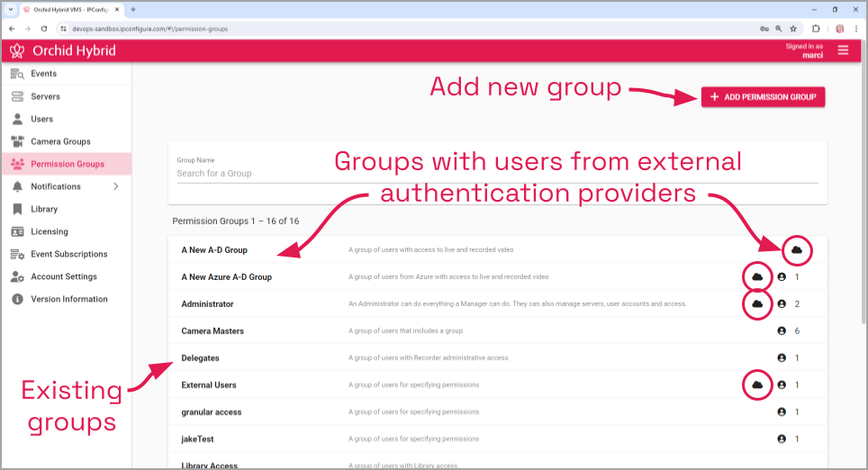868x470 pixels.
Task: Go to Users in sidebar
Action: tap(67, 119)
